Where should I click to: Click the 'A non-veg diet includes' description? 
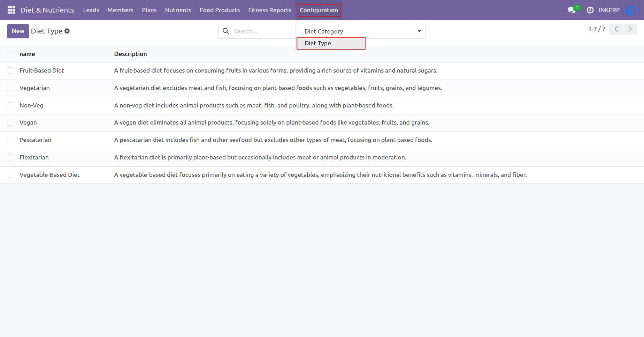[x=254, y=105]
